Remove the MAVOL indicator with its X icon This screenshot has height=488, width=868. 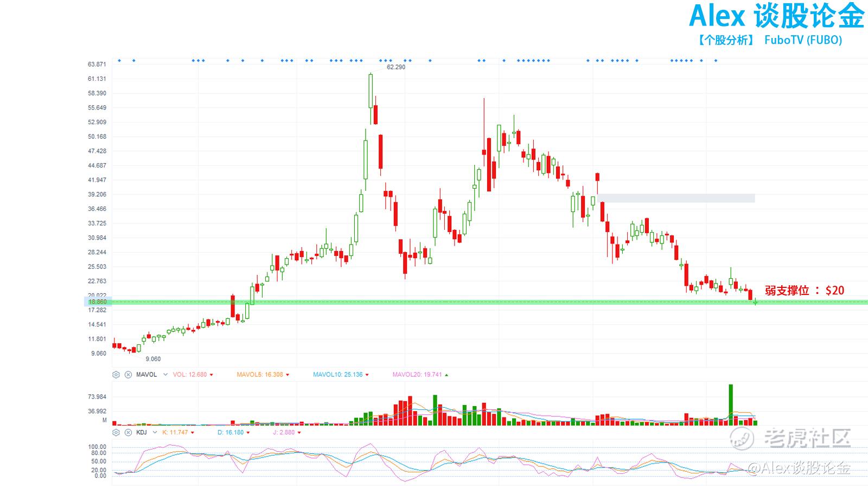coord(128,375)
